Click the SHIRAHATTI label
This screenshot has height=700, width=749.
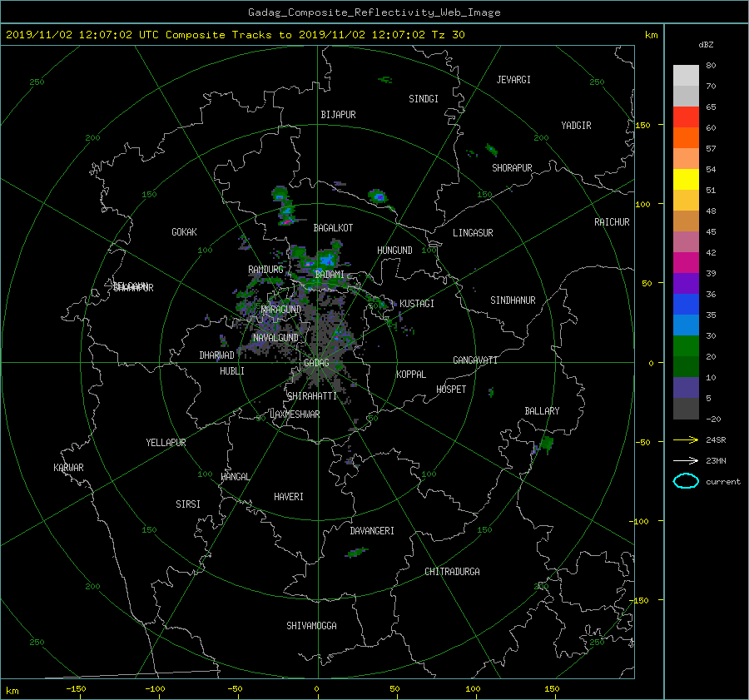312,396
